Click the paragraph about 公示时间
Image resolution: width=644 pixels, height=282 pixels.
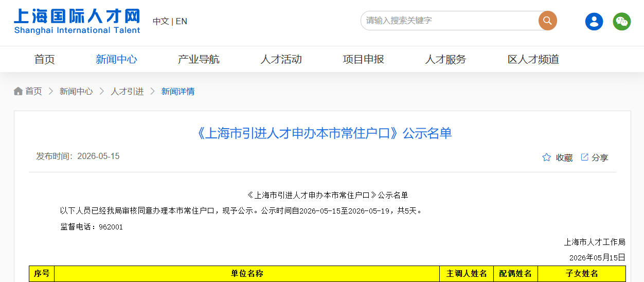[242, 211]
